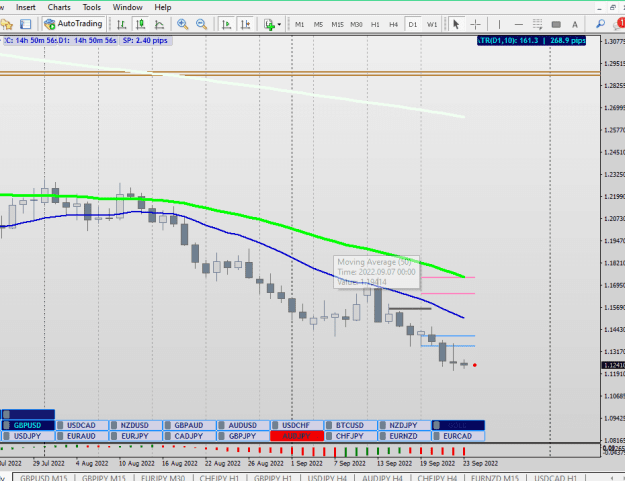This screenshot has width=625, height=481.
Task: Select the horizontal line drawing tool
Action: click(x=518, y=24)
